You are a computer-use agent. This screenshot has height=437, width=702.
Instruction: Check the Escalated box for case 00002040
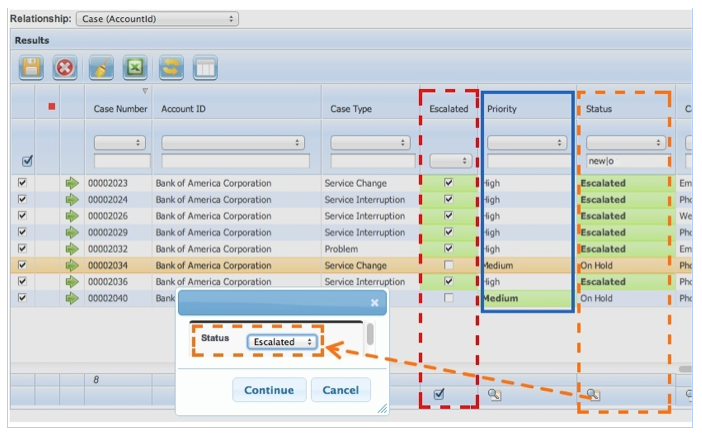[449, 298]
